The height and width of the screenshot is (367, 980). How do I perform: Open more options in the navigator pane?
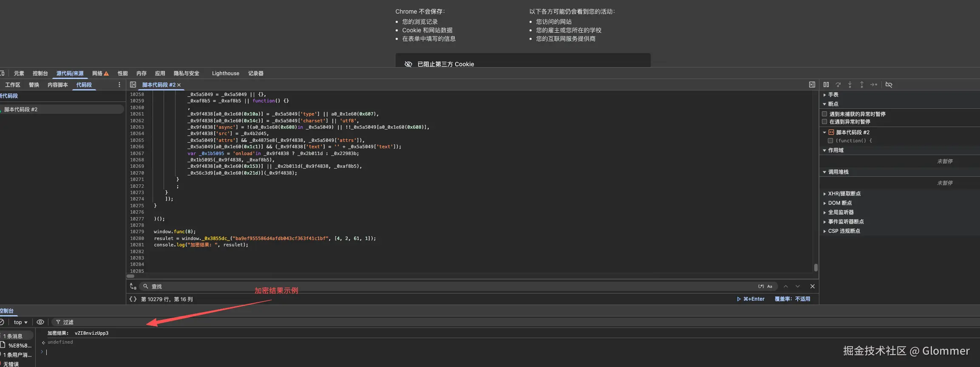coord(119,85)
